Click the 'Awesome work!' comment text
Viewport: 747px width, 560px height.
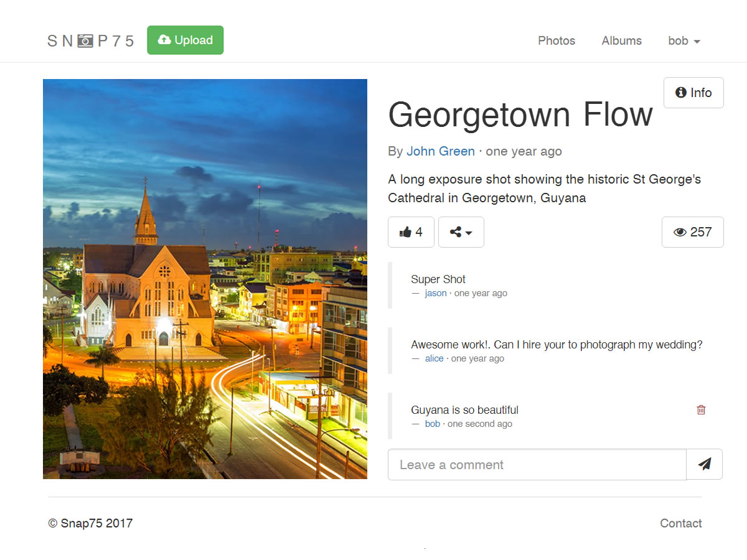point(557,345)
